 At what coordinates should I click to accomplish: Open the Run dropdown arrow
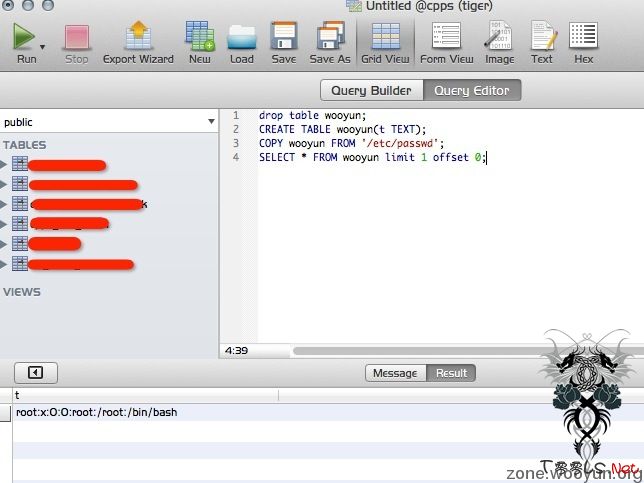coord(43,46)
